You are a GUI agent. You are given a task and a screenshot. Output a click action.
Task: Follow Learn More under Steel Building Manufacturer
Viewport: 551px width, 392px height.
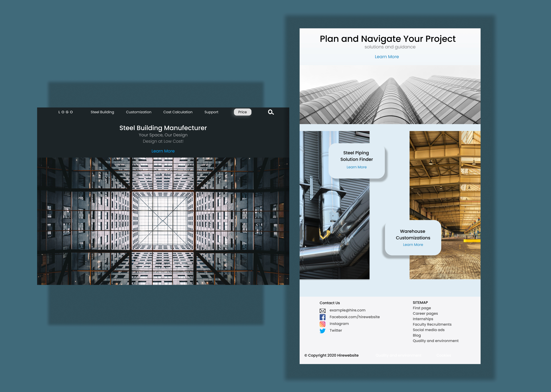(x=163, y=151)
